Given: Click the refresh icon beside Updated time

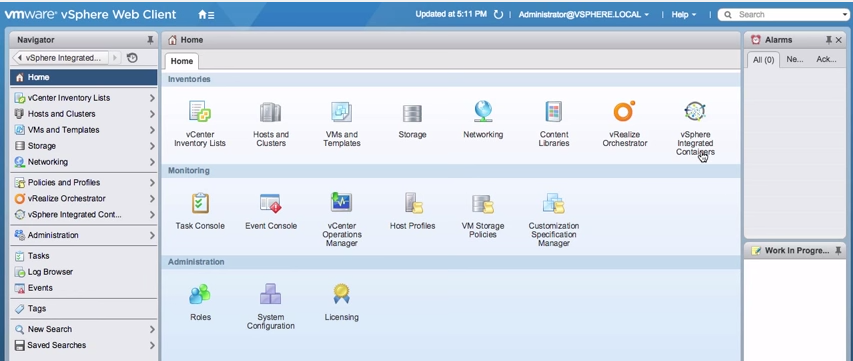Looking at the screenshot, I should (498, 15).
